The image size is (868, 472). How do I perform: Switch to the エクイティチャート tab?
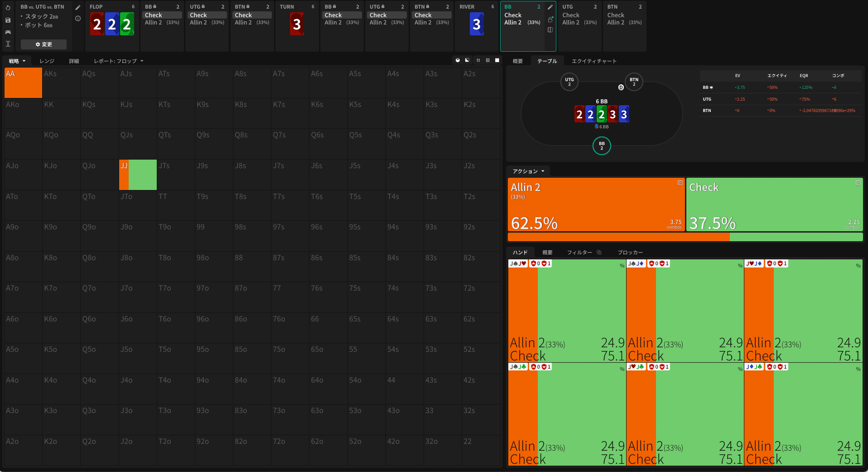pyautogui.click(x=593, y=61)
